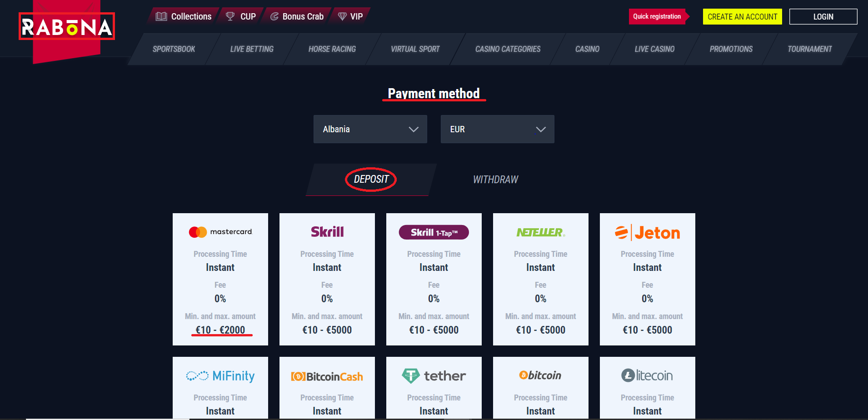Viewport: 868px width, 420px height.
Task: Expand the Albania country dropdown
Action: [370, 129]
